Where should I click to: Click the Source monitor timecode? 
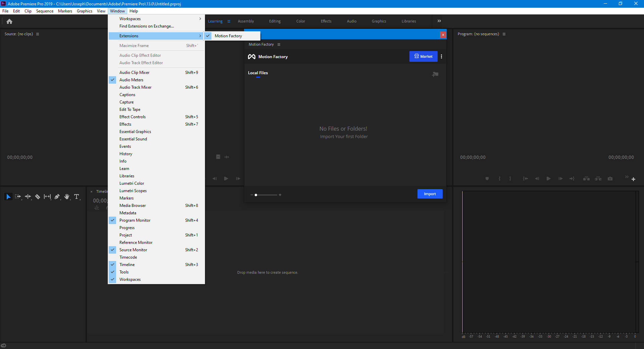tap(20, 157)
